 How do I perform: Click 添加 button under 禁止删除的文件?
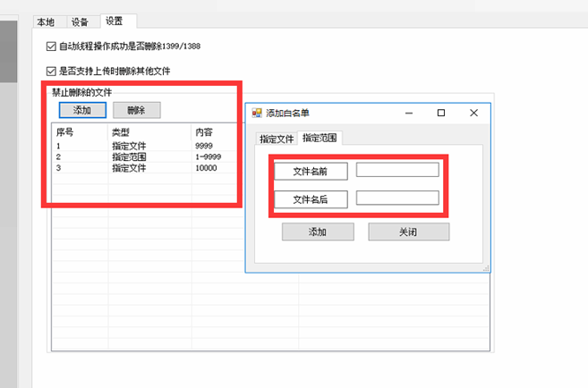(82, 110)
